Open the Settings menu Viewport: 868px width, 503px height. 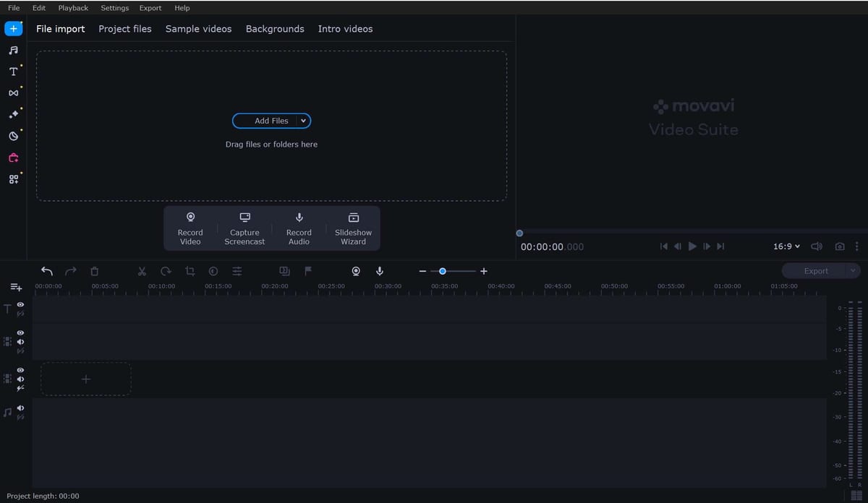point(114,8)
